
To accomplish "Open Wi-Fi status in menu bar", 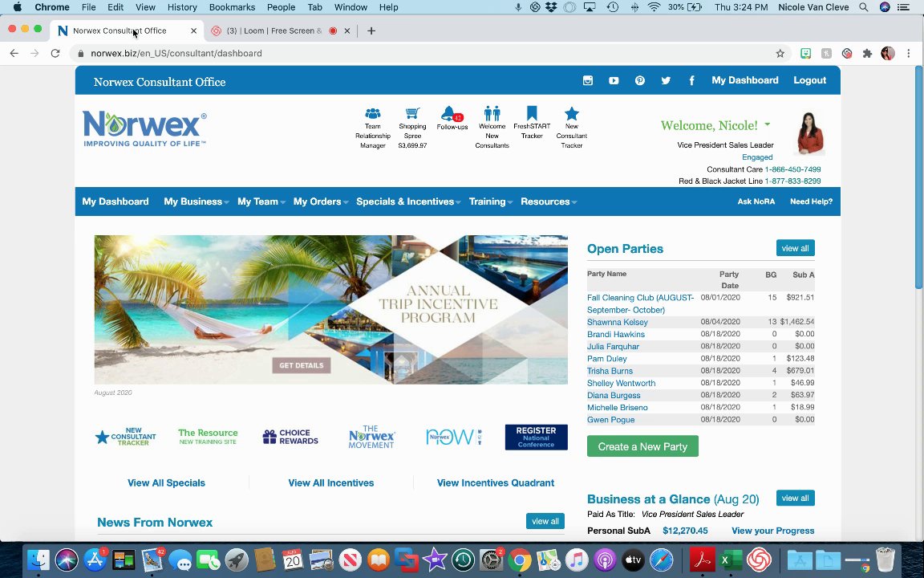I will point(654,7).
